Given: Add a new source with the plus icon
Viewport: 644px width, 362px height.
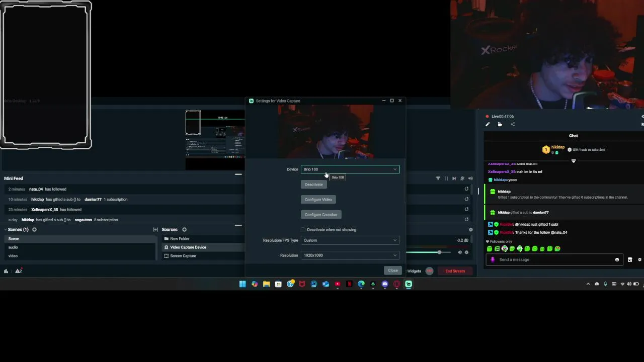Looking at the screenshot, I should click(184, 230).
